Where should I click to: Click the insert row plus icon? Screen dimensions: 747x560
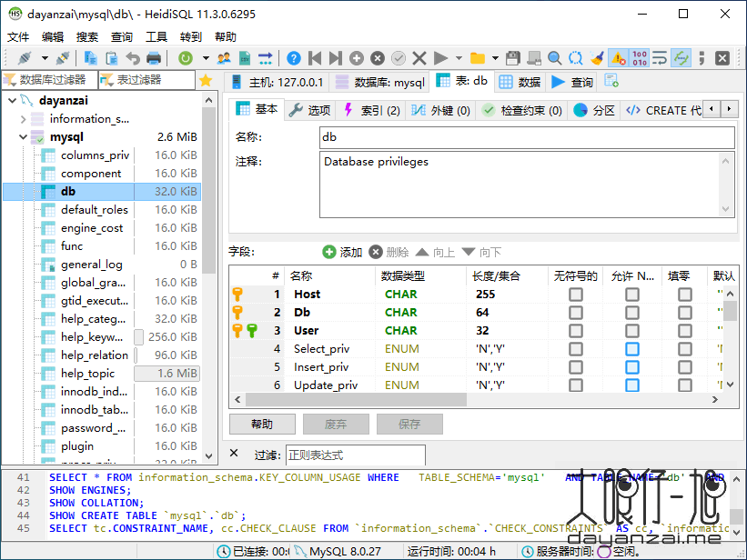pos(357,58)
